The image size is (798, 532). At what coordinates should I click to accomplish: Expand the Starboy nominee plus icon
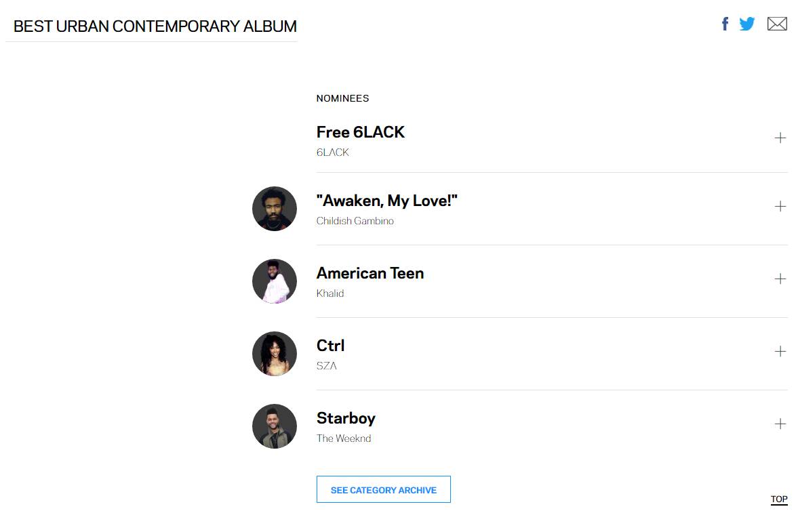point(780,424)
